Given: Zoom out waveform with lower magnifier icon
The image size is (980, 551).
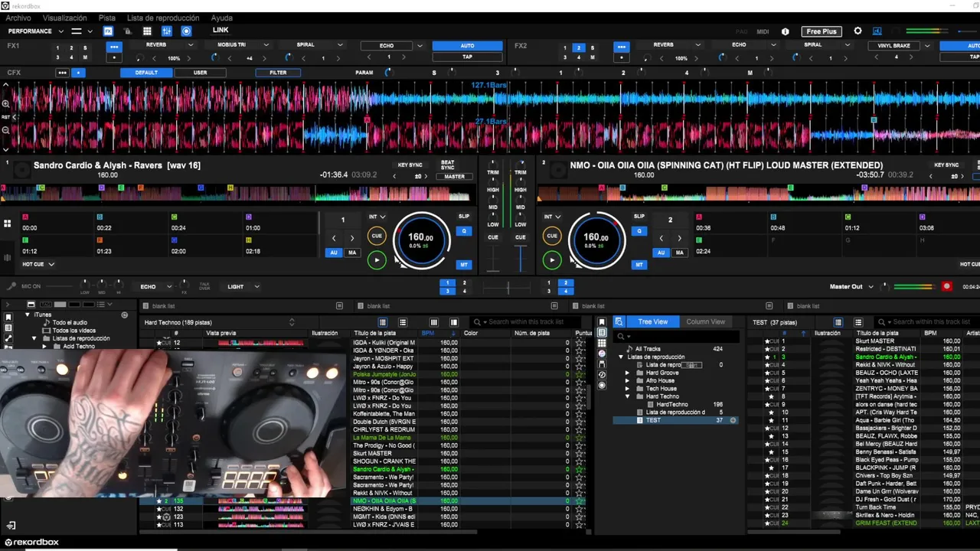Looking at the screenshot, I should click(5, 129).
